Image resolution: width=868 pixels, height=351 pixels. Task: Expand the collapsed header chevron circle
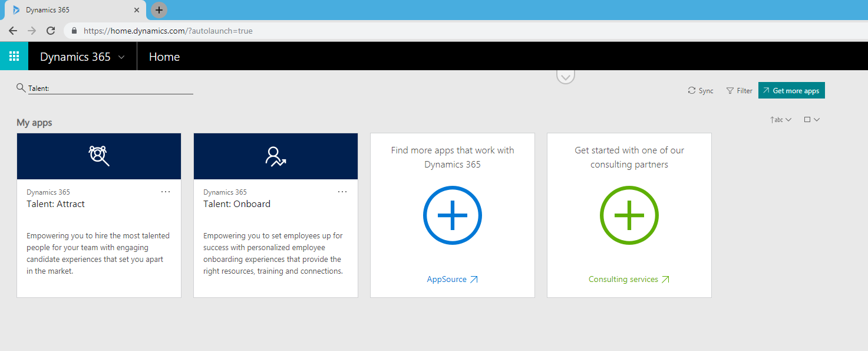tap(566, 76)
